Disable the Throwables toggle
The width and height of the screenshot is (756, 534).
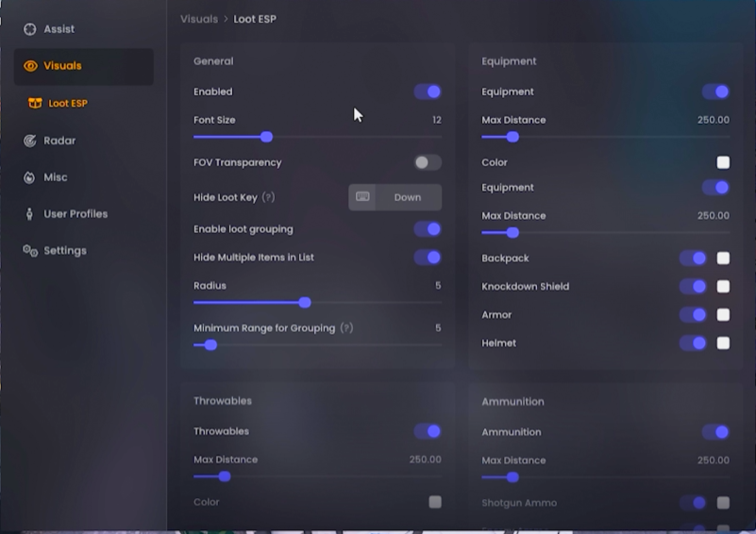tap(428, 431)
